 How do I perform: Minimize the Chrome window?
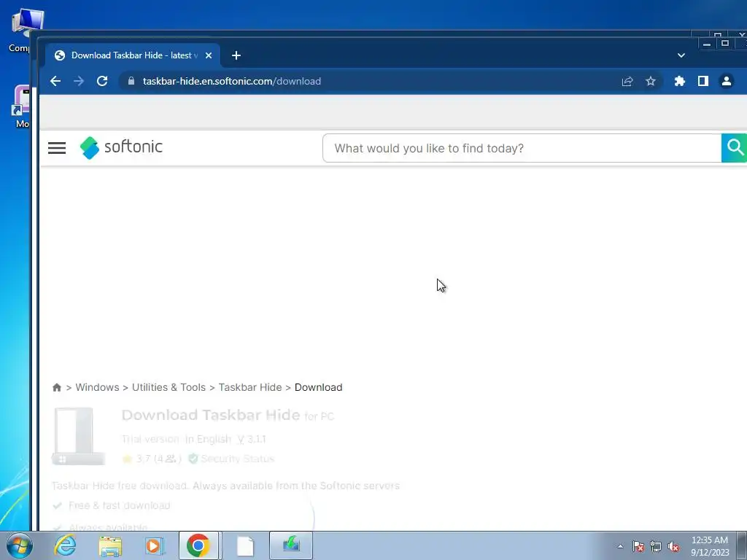(707, 44)
